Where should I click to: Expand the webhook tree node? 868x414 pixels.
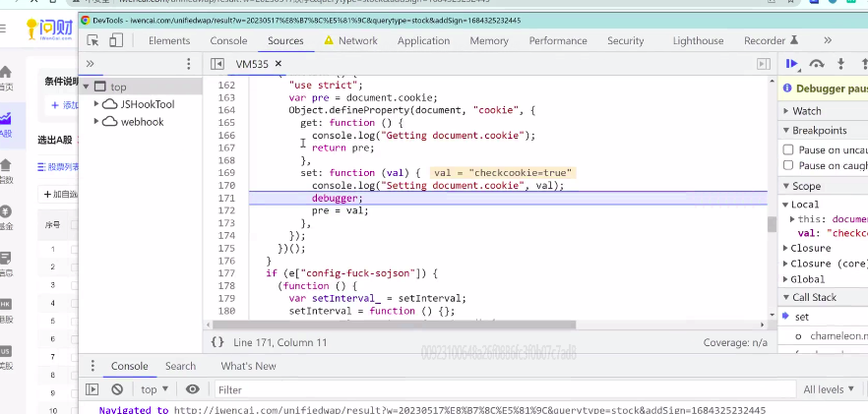(x=96, y=122)
